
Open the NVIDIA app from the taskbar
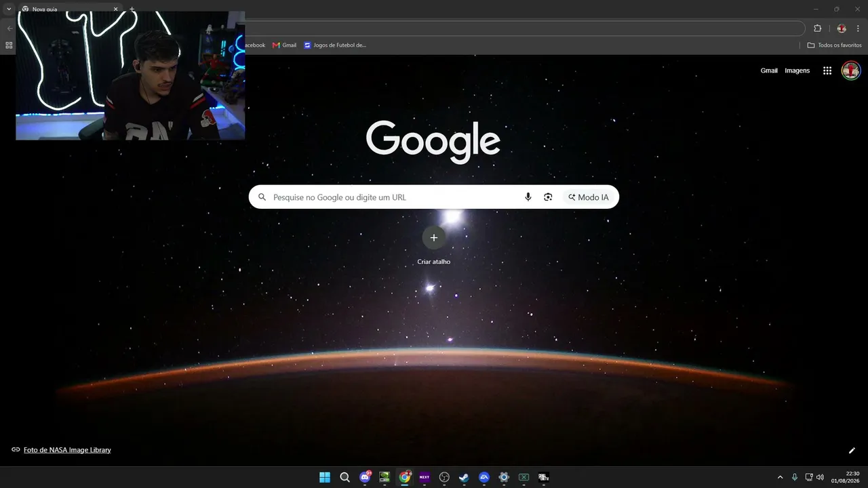[x=384, y=477]
